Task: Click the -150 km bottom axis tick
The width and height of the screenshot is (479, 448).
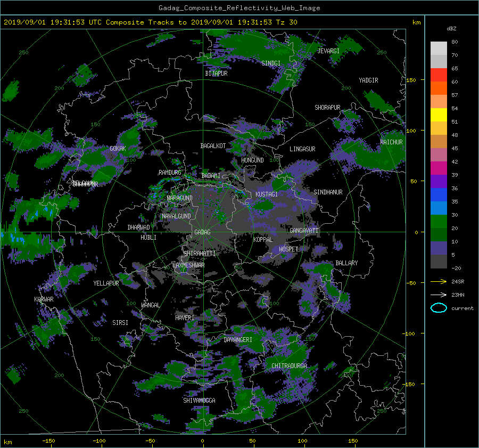Action: point(48,441)
